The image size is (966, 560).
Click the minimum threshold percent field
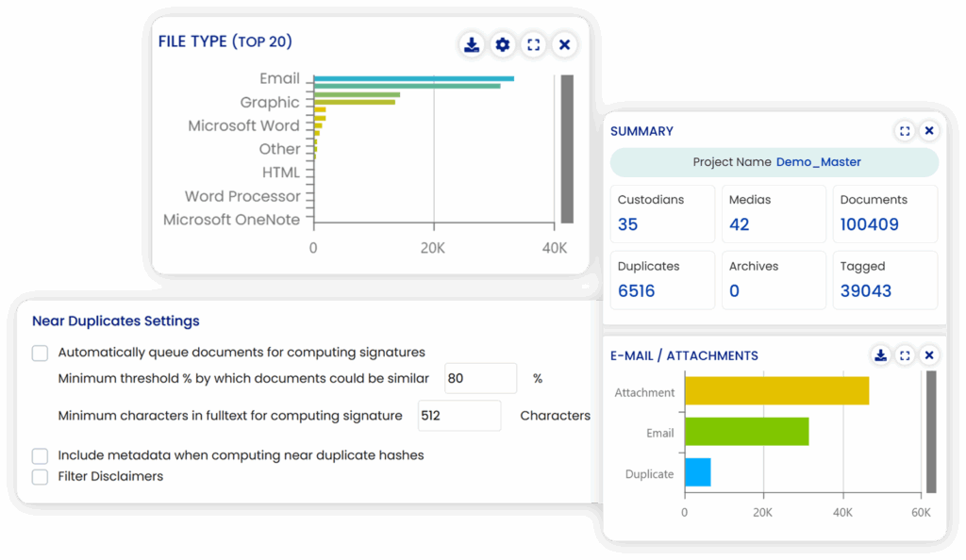[480, 378]
